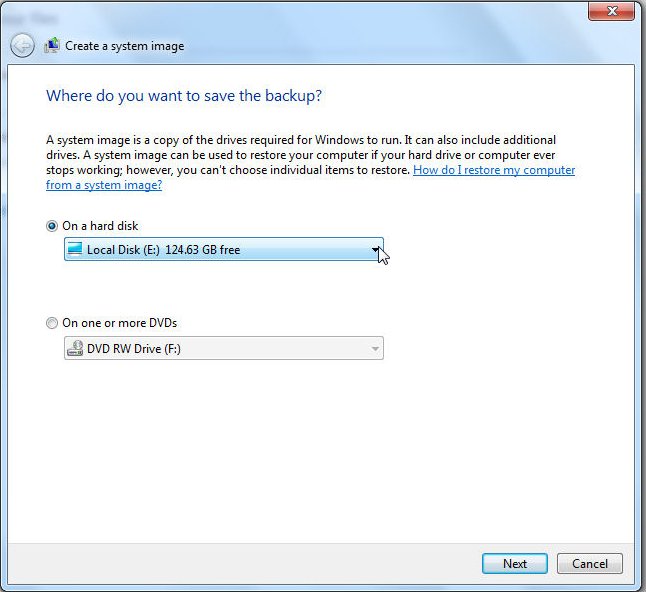Image resolution: width=646 pixels, height=592 pixels.
Task: Click the 'Create a system image' title text
Action: (124, 46)
